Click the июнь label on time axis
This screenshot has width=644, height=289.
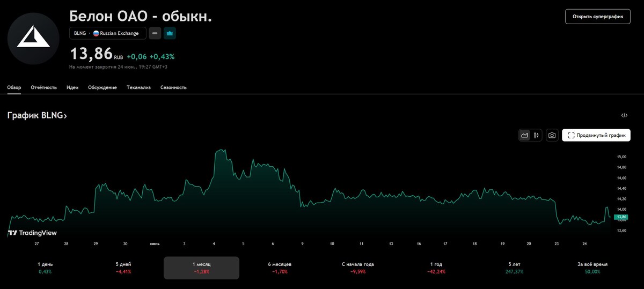click(x=155, y=244)
